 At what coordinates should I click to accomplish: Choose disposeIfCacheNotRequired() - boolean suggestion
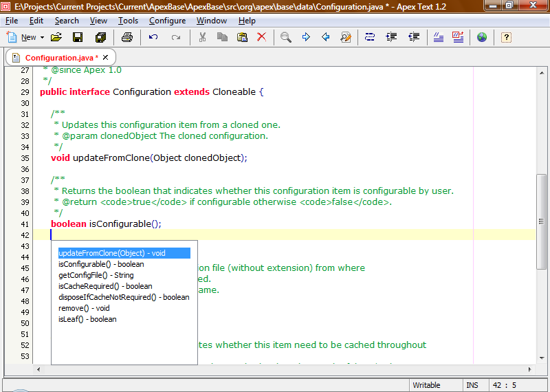(x=124, y=297)
